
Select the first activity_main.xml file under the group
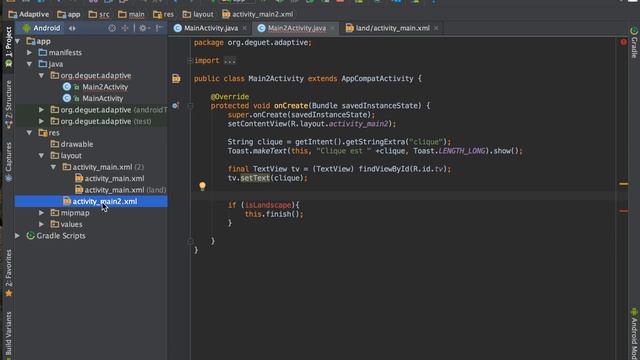(114, 178)
